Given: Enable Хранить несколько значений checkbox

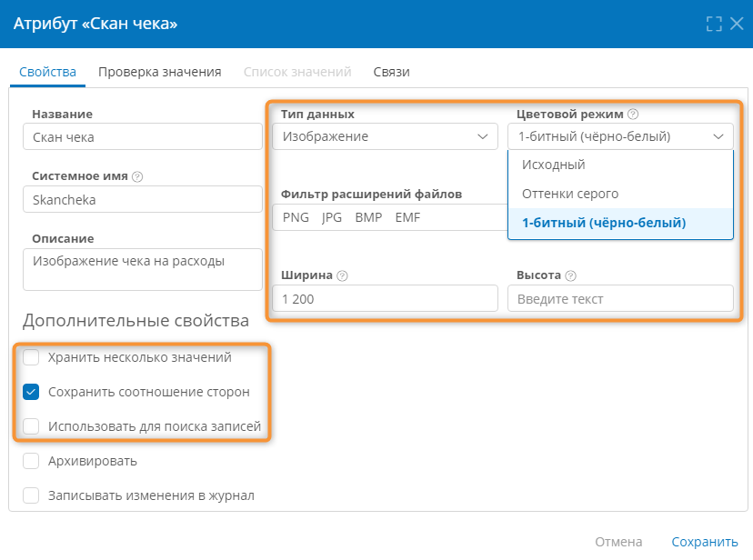Looking at the screenshot, I should pyautogui.click(x=32, y=357).
